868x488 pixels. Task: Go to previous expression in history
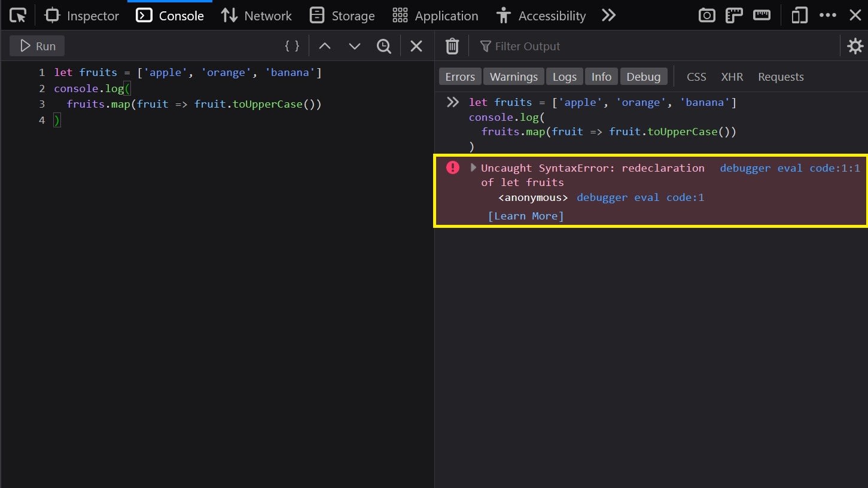pos(325,46)
